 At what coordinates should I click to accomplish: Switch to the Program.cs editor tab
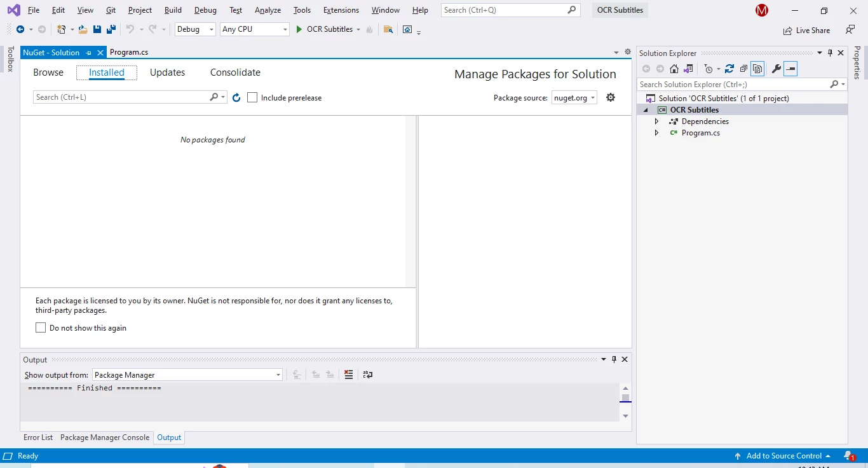[x=129, y=52]
